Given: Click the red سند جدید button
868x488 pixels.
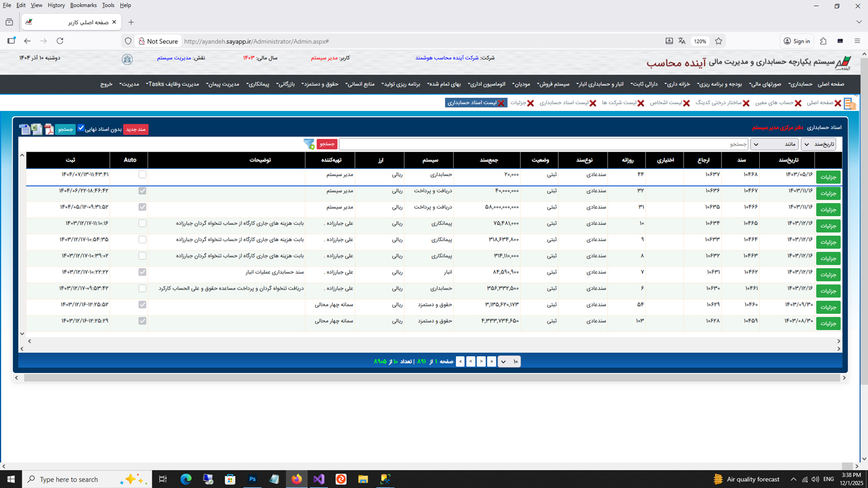Looking at the screenshot, I should (x=135, y=129).
